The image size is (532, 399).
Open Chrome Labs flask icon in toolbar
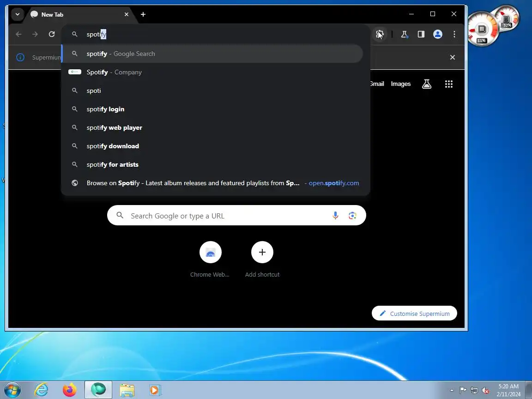[404, 34]
